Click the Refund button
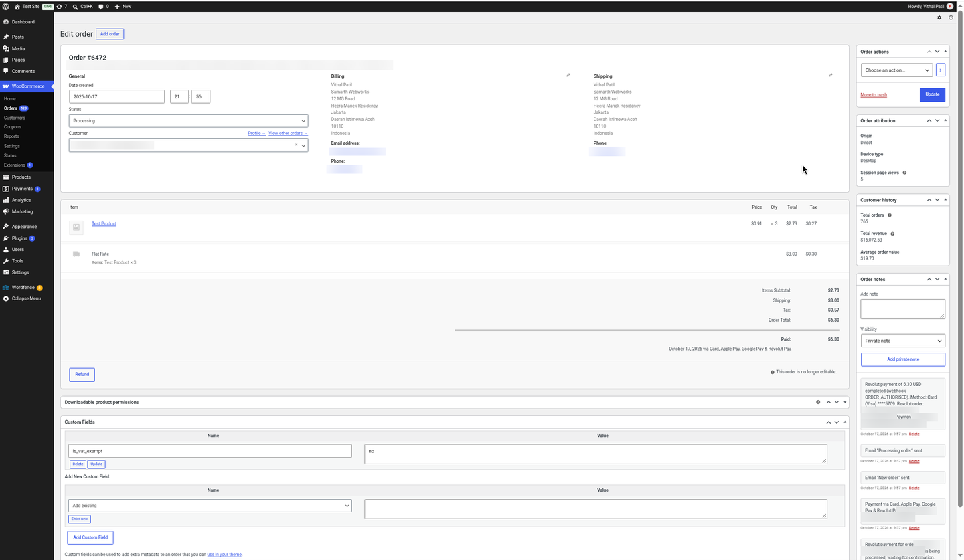Screen dimensions: 964x560 click(82, 375)
